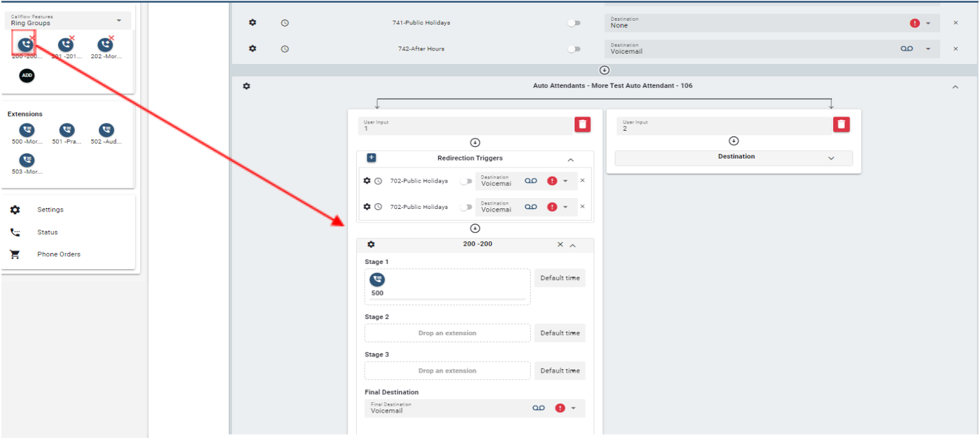The image size is (980, 438).
Task: Expand the Destination panel under User Input 2
Action: click(x=831, y=158)
